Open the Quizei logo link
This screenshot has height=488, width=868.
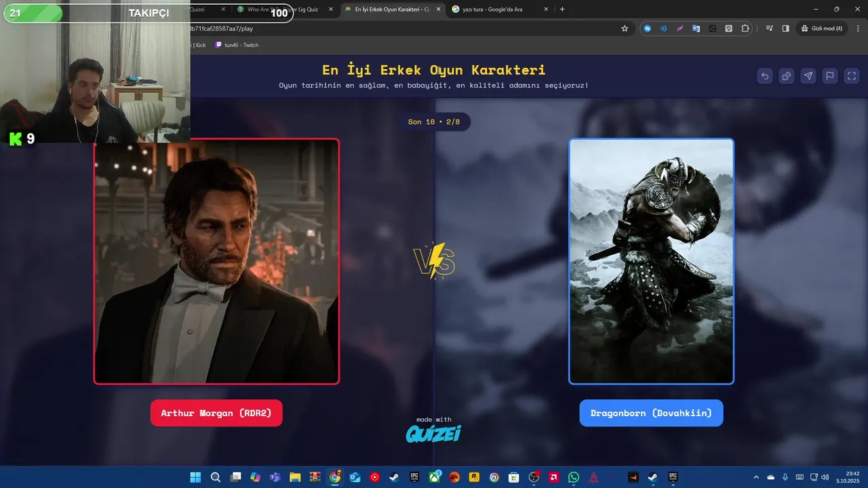pos(434,434)
